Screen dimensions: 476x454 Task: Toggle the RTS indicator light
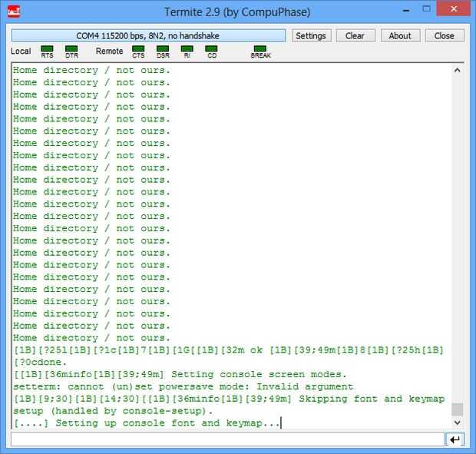coord(47,48)
